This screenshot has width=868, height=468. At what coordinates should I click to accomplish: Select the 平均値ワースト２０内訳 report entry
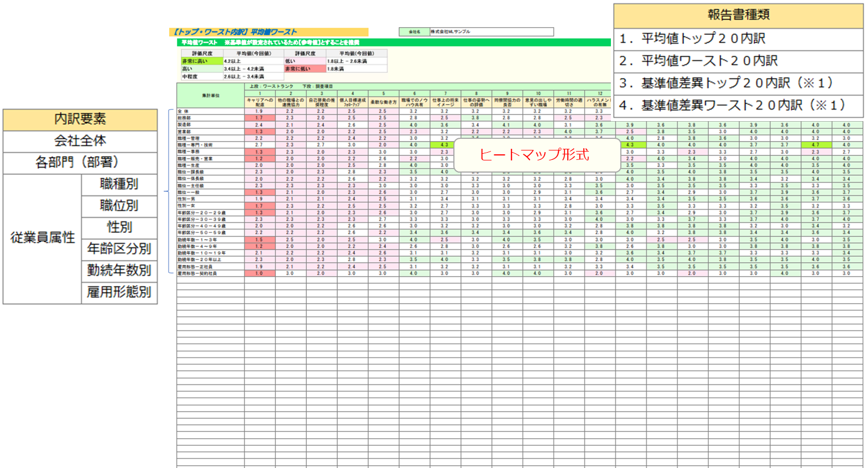[738, 61]
